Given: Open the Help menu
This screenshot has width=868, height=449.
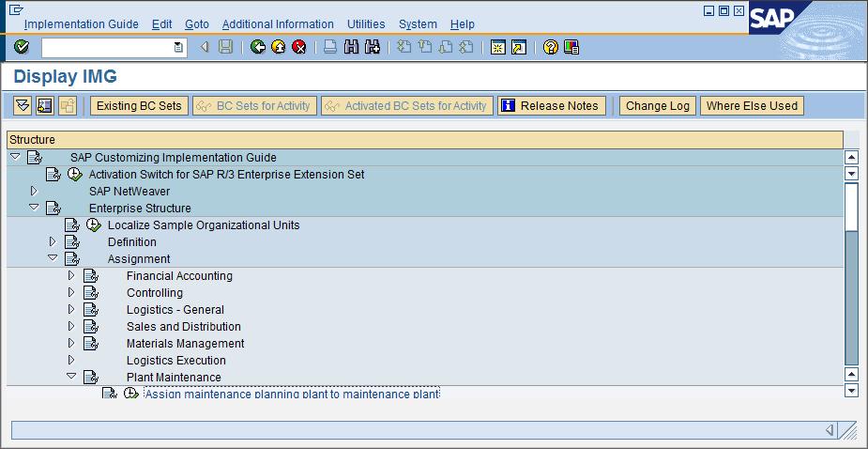Looking at the screenshot, I should pos(463,24).
